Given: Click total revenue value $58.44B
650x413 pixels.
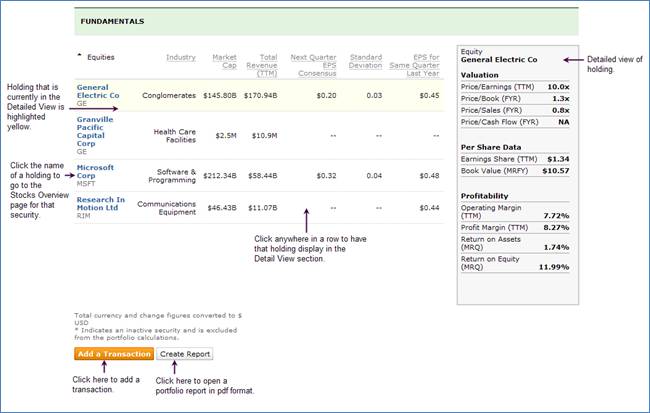Looking at the screenshot, I should [x=262, y=176].
